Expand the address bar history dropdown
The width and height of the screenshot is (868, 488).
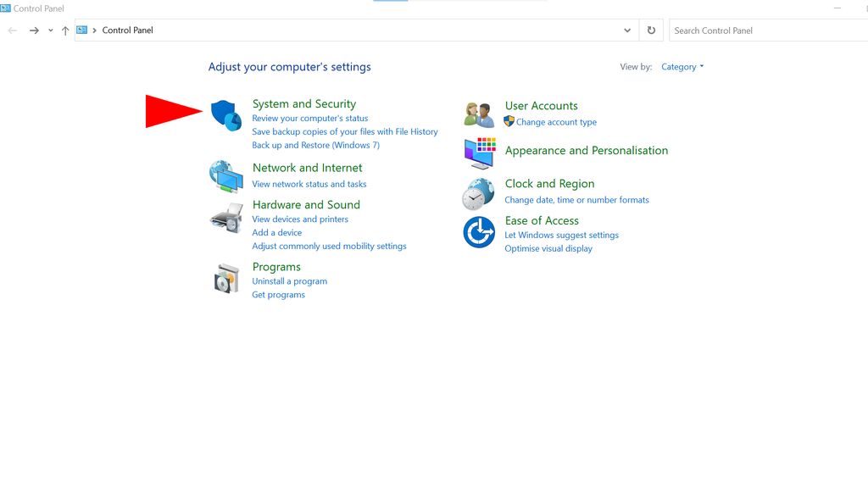pyautogui.click(x=627, y=30)
